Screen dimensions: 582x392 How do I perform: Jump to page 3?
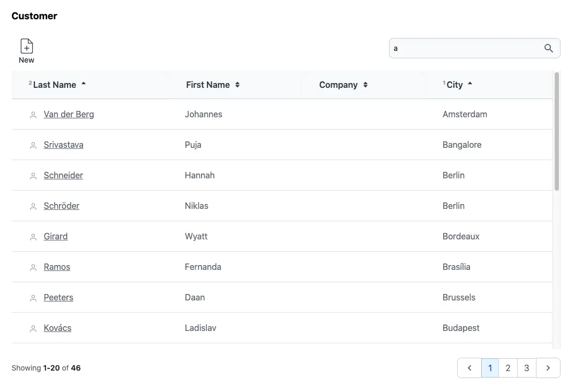coord(527,368)
